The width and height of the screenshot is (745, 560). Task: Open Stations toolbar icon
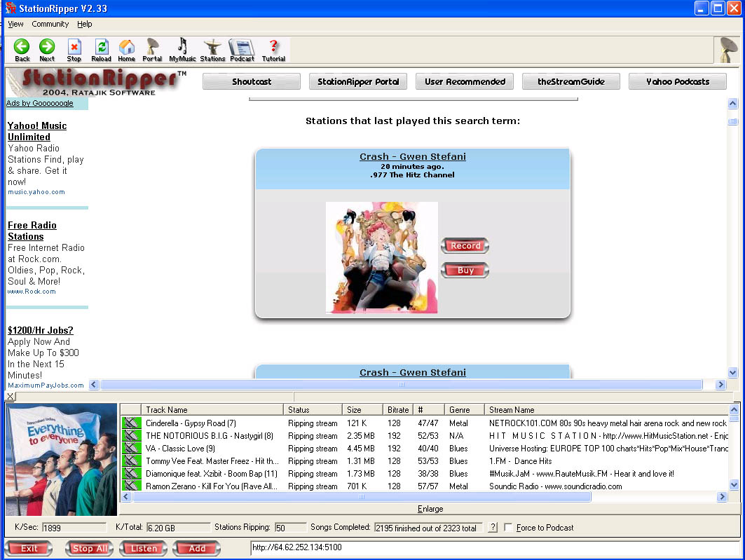pos(212,50)
